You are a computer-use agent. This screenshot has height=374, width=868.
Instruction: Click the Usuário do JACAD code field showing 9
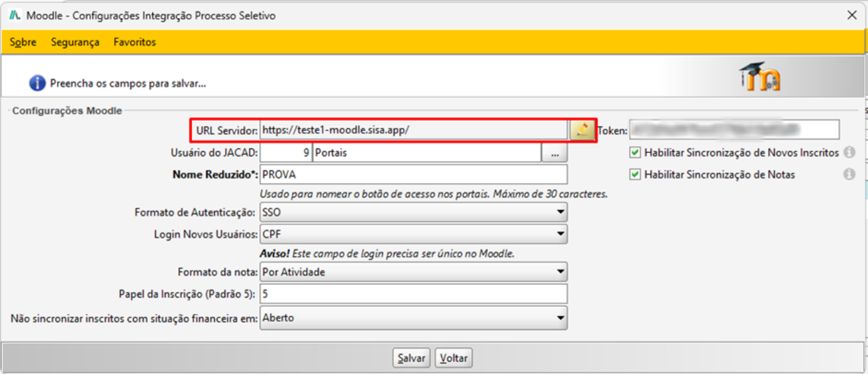[x=285, y=153]
